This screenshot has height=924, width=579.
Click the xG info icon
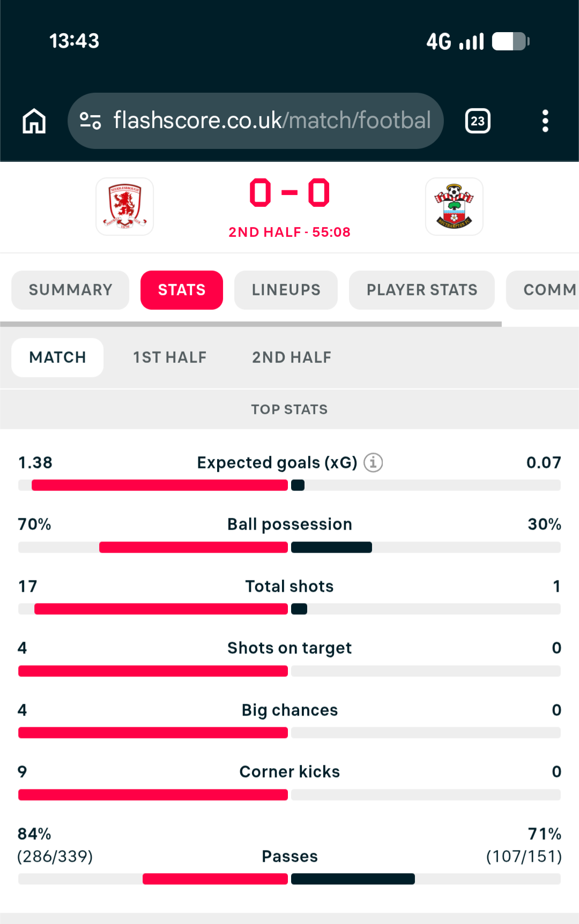(373, 462)
